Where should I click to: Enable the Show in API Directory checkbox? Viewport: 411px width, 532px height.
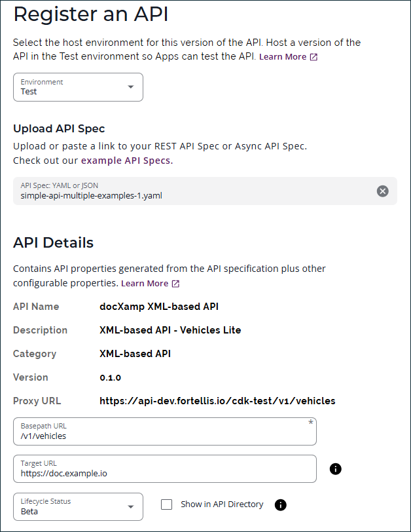tap(167, 504)
